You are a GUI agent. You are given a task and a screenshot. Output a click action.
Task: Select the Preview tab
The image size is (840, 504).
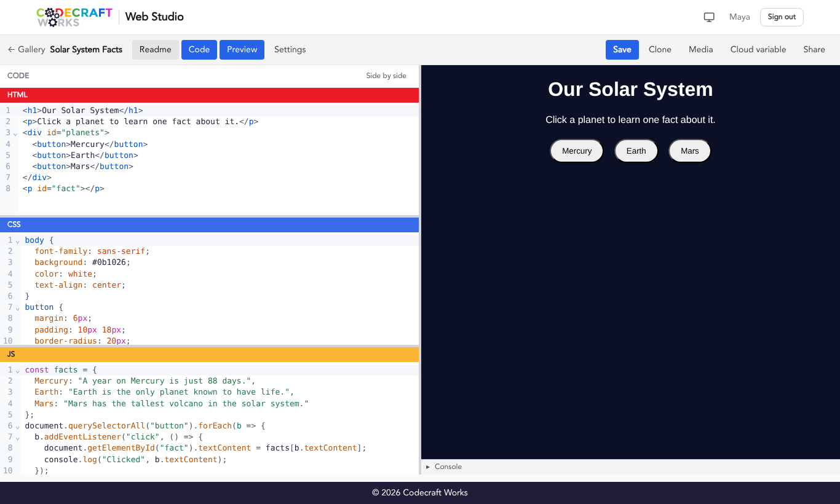242,50
